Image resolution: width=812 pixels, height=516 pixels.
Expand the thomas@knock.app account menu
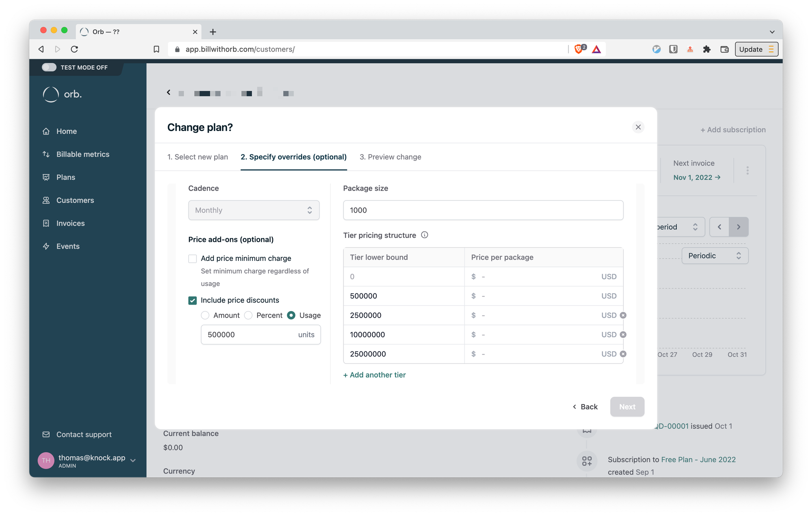coord(133,460)
